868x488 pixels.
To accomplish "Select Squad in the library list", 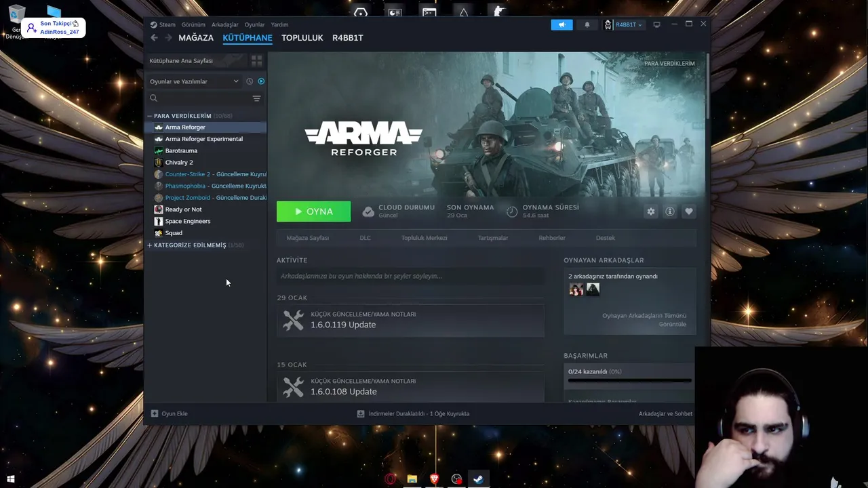I will [206, 233].
